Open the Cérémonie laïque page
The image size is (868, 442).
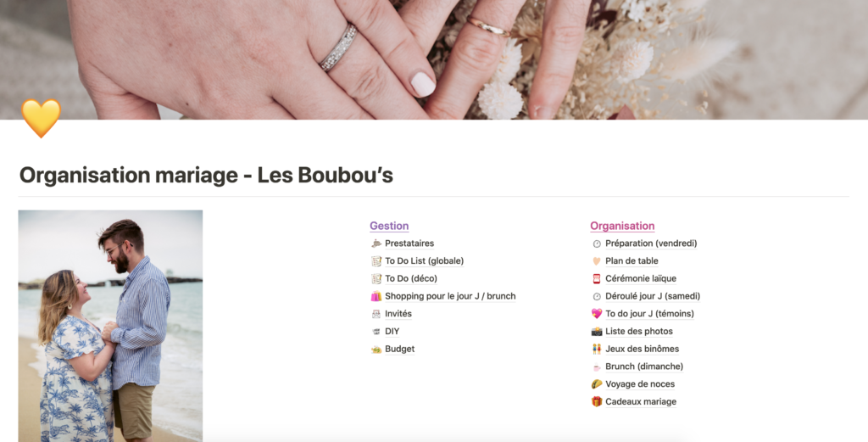tap(641, 278)
